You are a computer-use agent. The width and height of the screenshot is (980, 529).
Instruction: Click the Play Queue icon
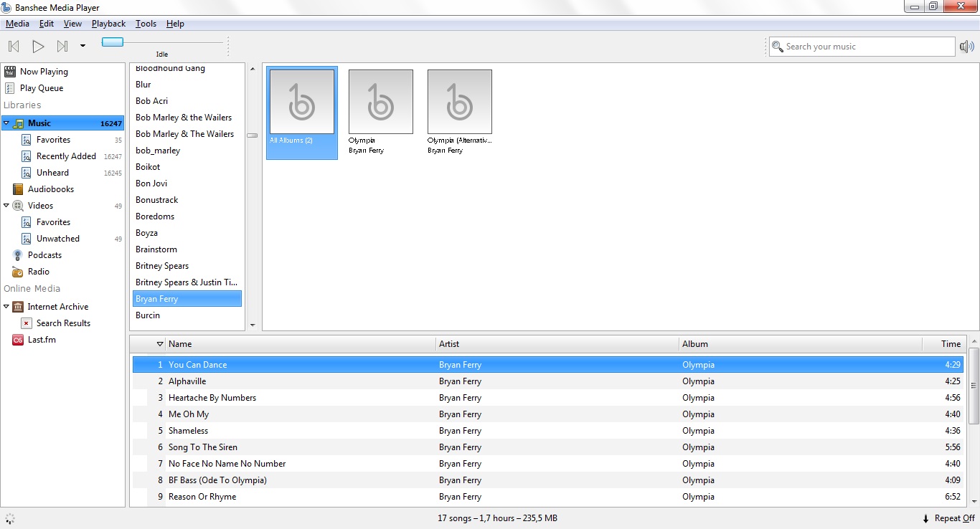[x=10, y=88]
